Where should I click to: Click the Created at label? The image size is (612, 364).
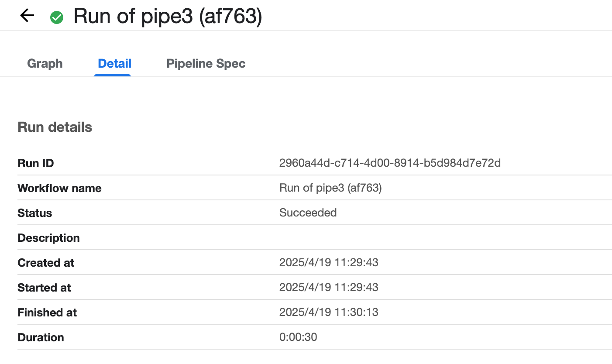(x=46, y=263)
